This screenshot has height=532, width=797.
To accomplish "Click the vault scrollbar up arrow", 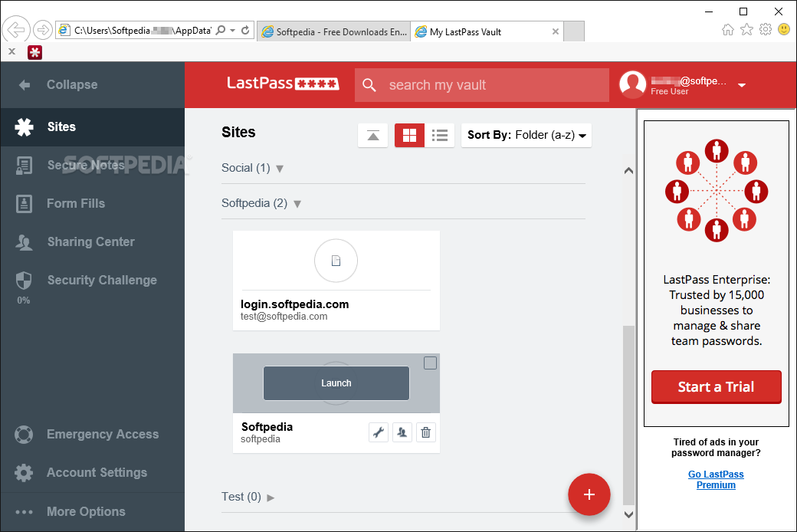I will (628, 170).
